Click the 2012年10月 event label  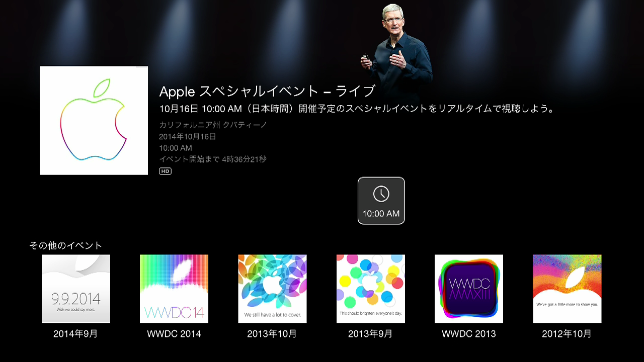(567, 334)
